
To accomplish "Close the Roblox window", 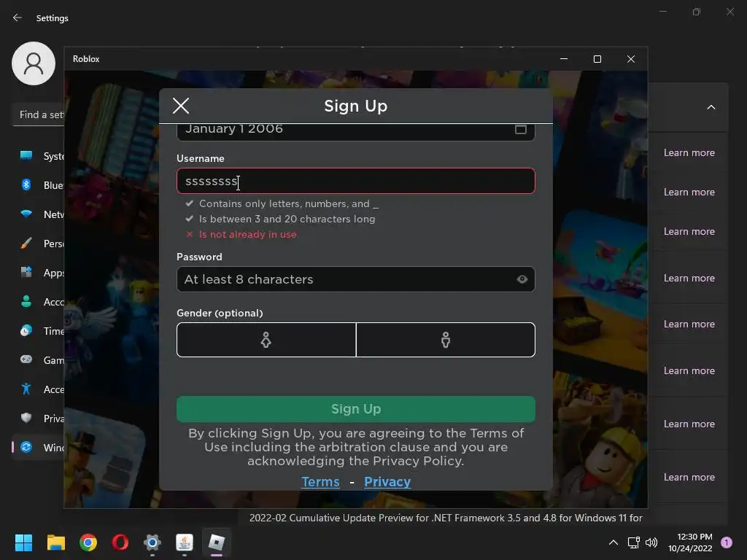I will click(x=631, y=59).
